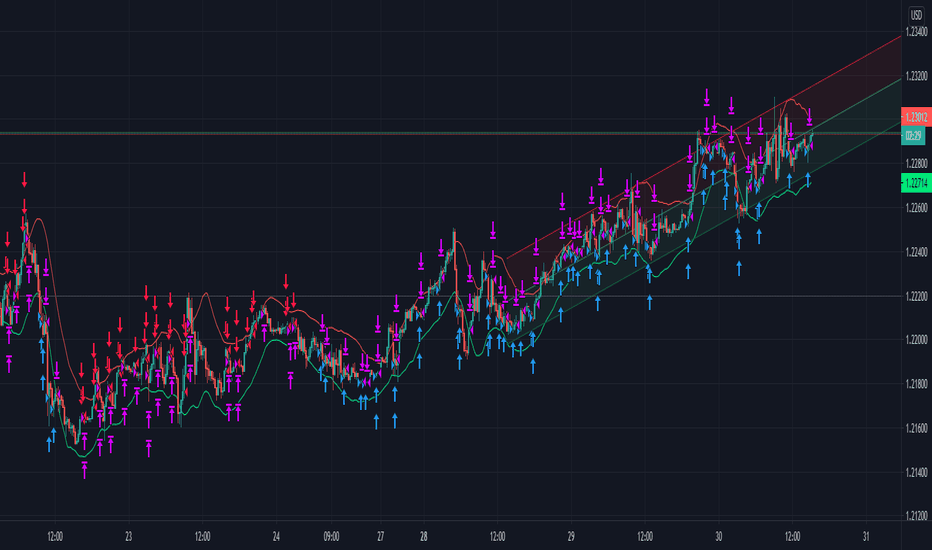This screenshot has width=932, height=550.
Task: Select date 31 on the time axis
Action: [x=865, y=536]
